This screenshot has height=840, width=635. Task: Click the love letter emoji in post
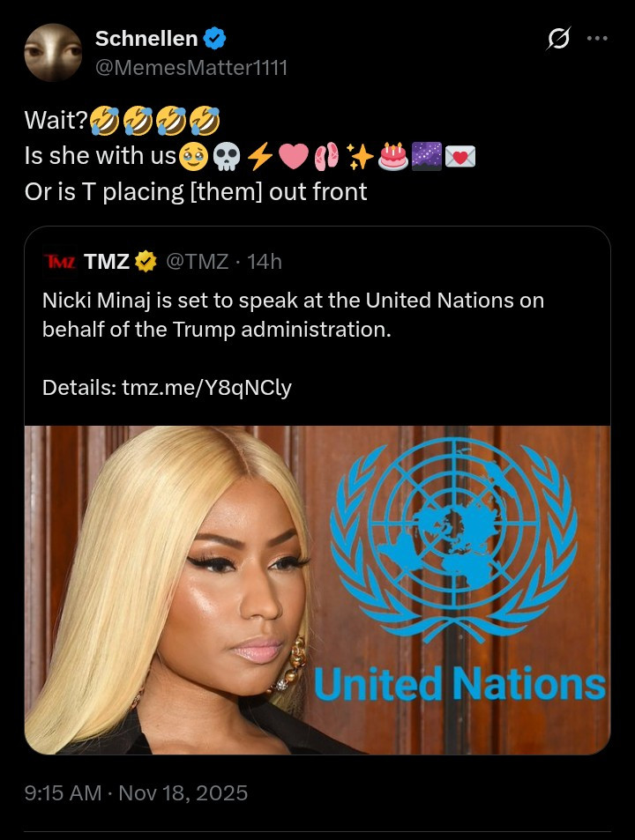pyautogui.click(x=460, y=157)
